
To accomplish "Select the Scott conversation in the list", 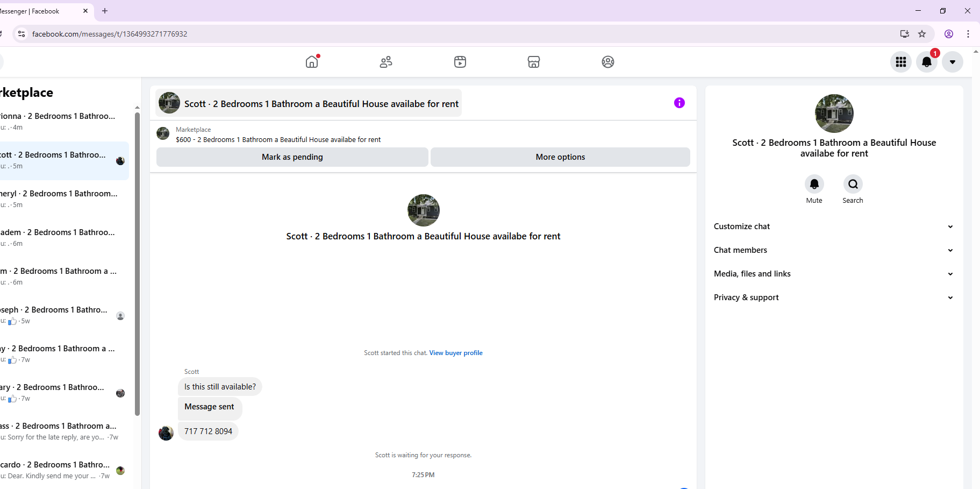I will pyautogui.click(x=65, y=161).
